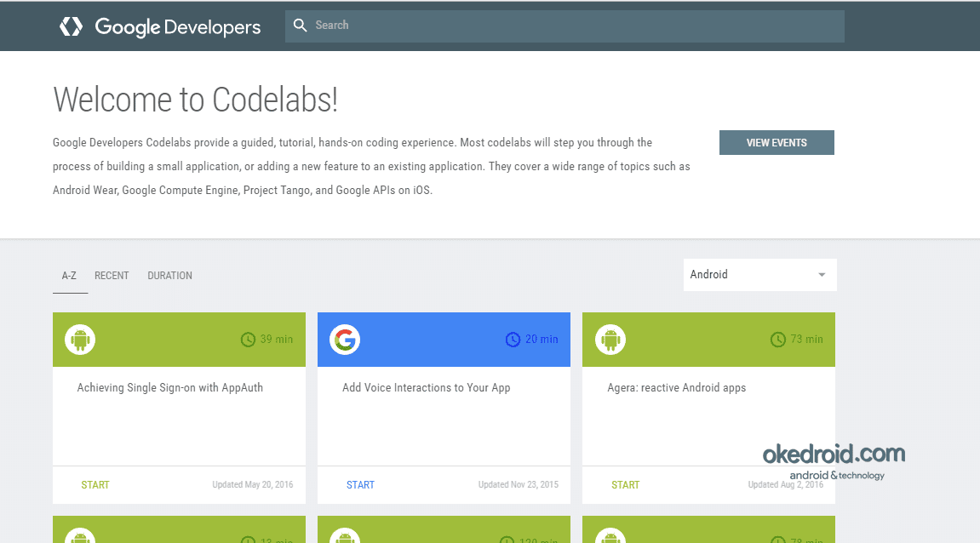Click the Google G icon on Voice Interactions card

pos(345,340)
